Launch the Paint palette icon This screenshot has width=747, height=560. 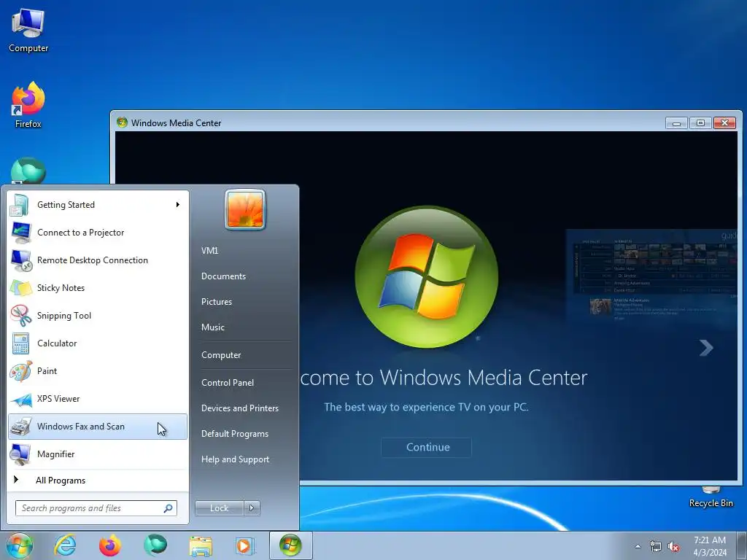[x=21, y=371]
